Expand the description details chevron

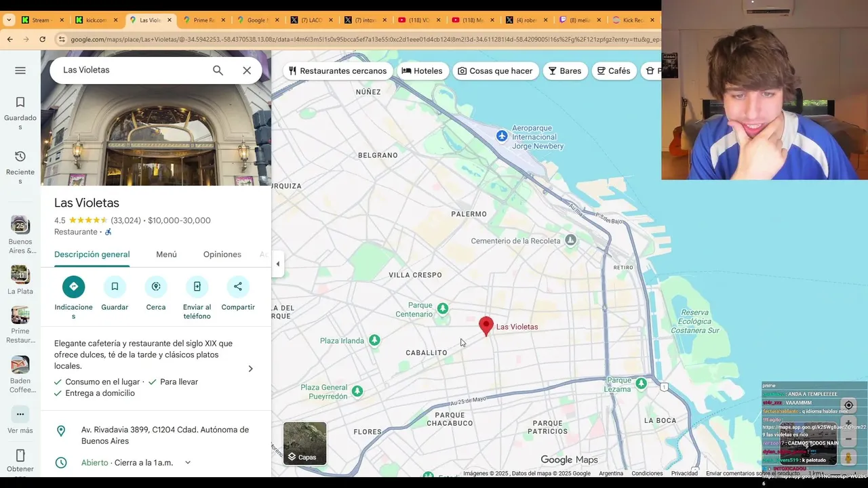point(250,369)
